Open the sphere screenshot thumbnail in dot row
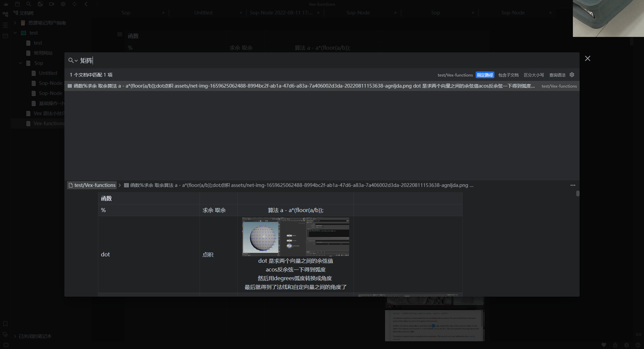 pyautogui.click(x=296, y=237)
